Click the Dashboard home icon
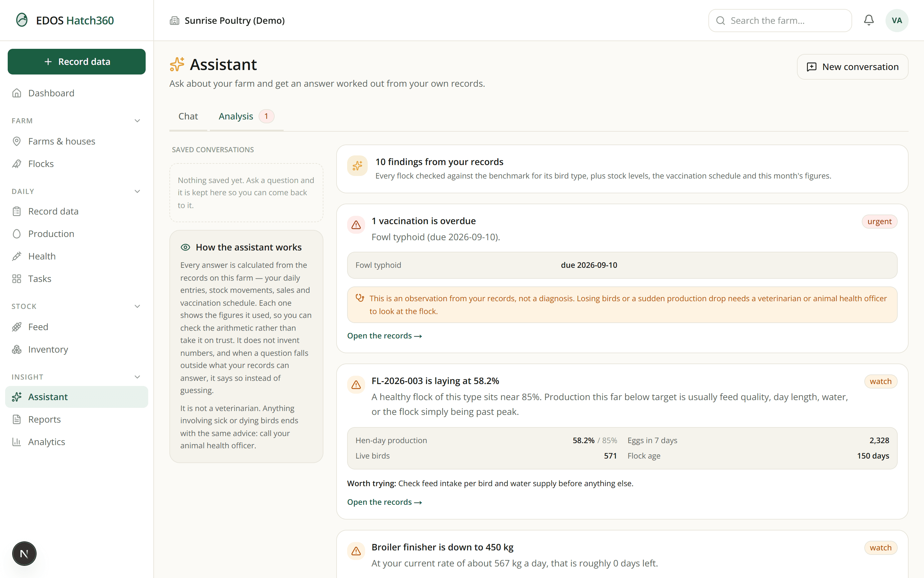 pos(17,93)
